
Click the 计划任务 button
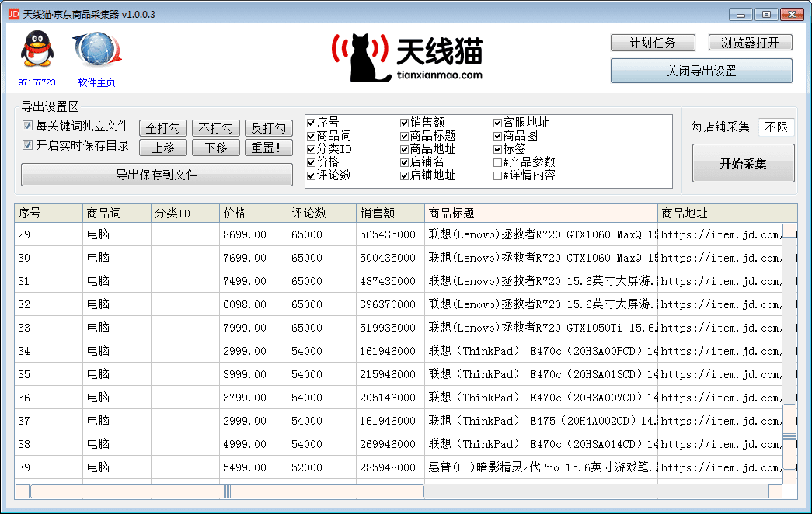click(x=653, y=43)
